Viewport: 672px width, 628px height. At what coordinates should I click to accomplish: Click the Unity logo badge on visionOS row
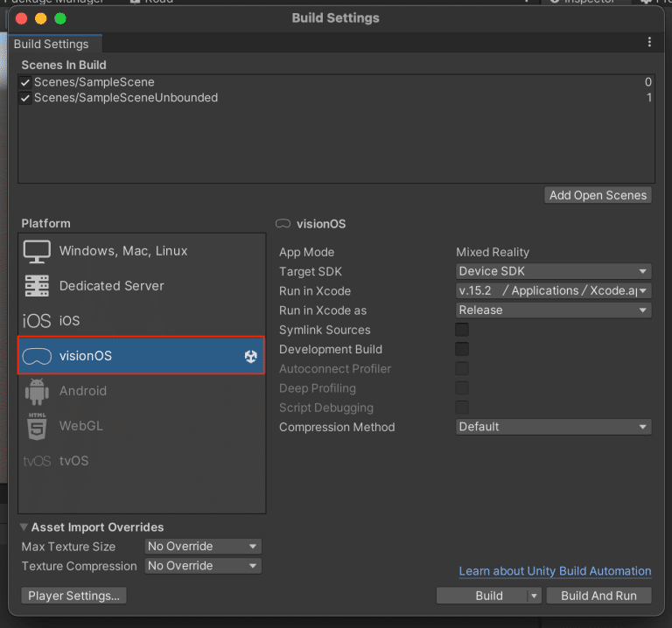pos(251,356)
